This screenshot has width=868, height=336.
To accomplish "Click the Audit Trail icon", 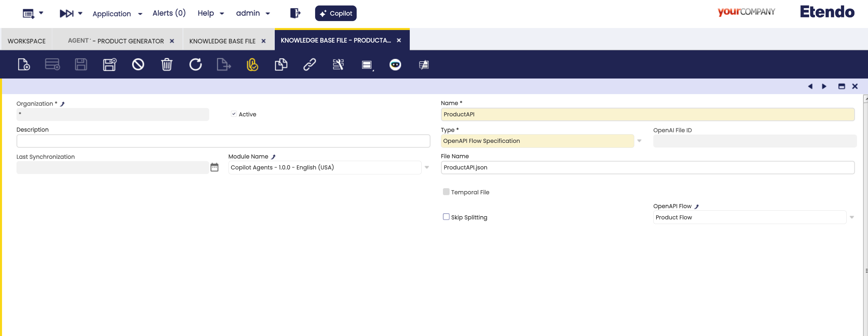I will tap(338, 64).
